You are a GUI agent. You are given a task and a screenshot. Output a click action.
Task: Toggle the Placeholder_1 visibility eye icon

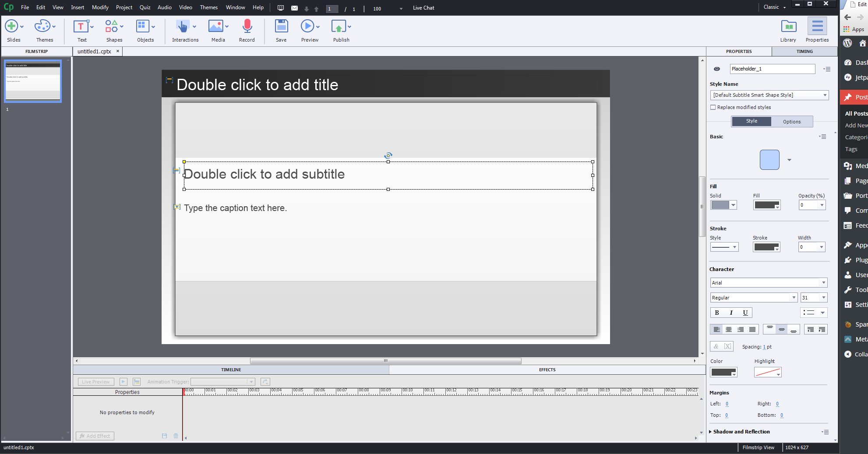[x=717, y=69]
